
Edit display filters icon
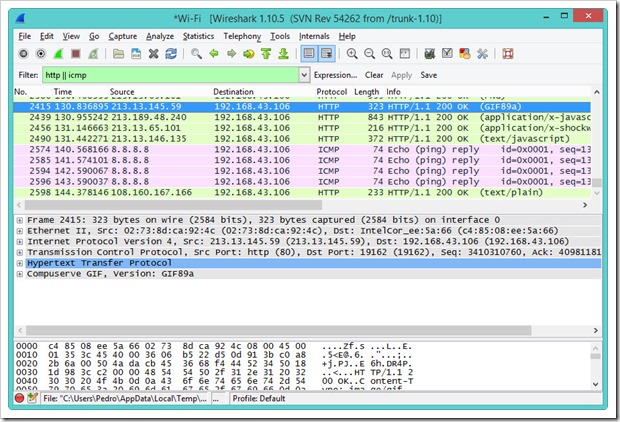tap(447, 53)
